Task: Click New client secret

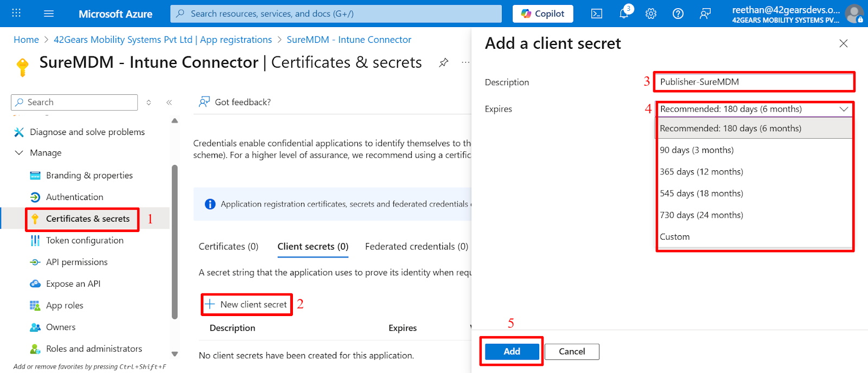Action: 247,305
